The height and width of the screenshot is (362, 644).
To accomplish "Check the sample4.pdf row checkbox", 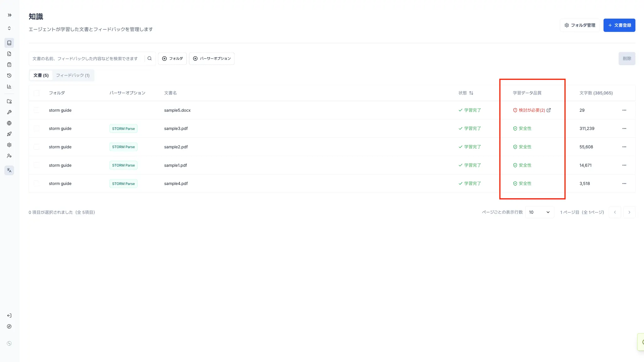I will coord(36,184).
